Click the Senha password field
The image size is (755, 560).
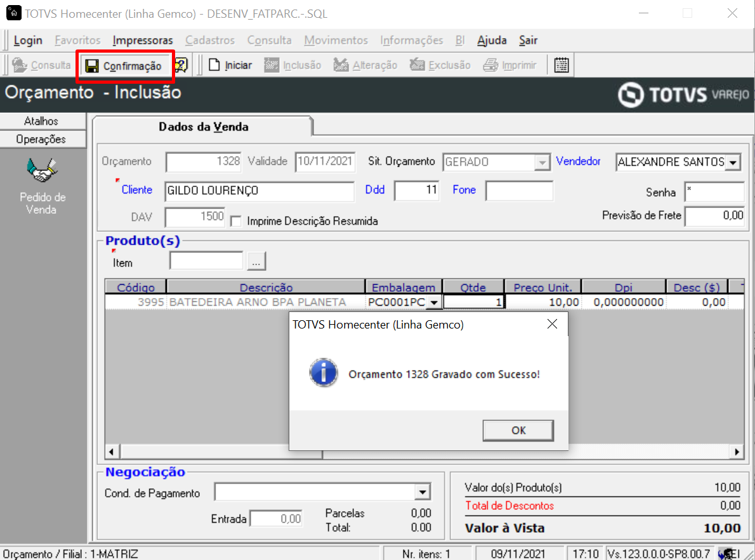[714, 192]
